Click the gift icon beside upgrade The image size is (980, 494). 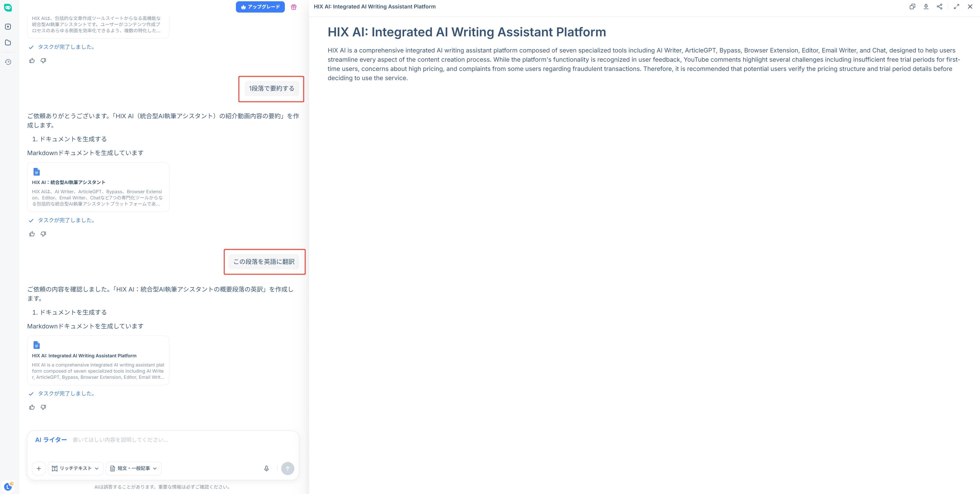click(x=294, y=7)
